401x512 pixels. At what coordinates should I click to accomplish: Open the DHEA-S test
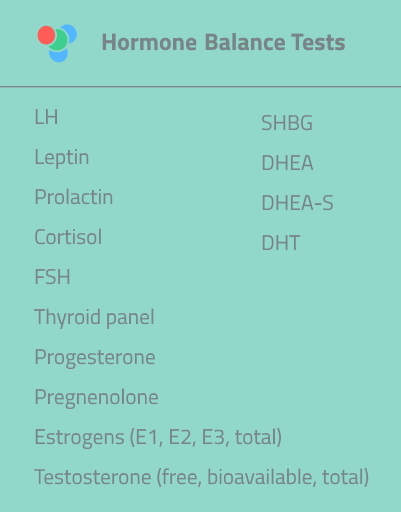[x=297, y=203]
